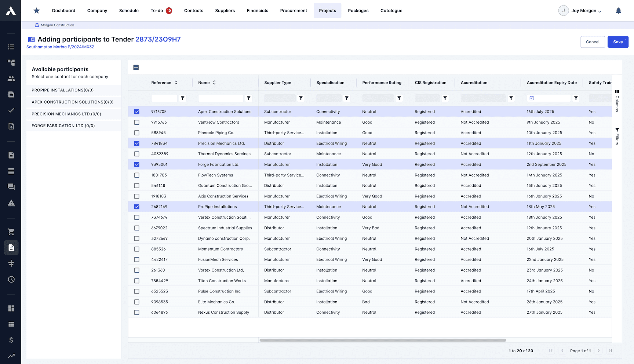Check the VentFlow Contractors checkbox

coord(137,122)
